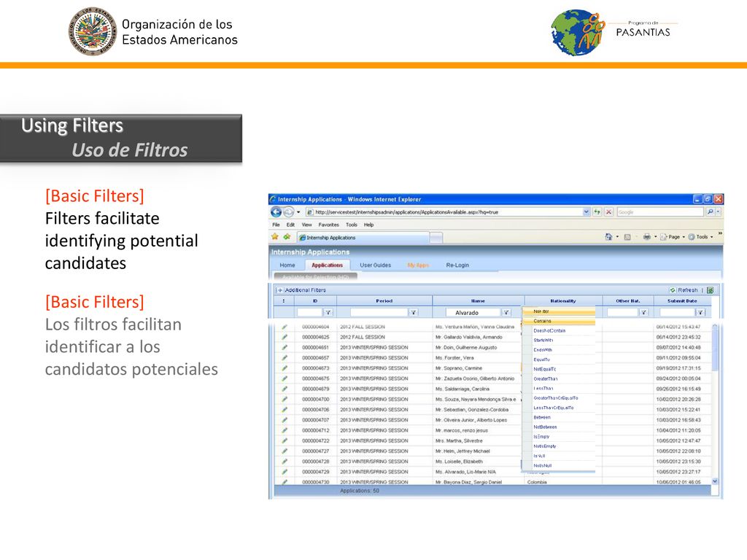Click the search magnifier icon
This screenshot has height=560, width=747.
pyautogui.click(x=710, y=212)
